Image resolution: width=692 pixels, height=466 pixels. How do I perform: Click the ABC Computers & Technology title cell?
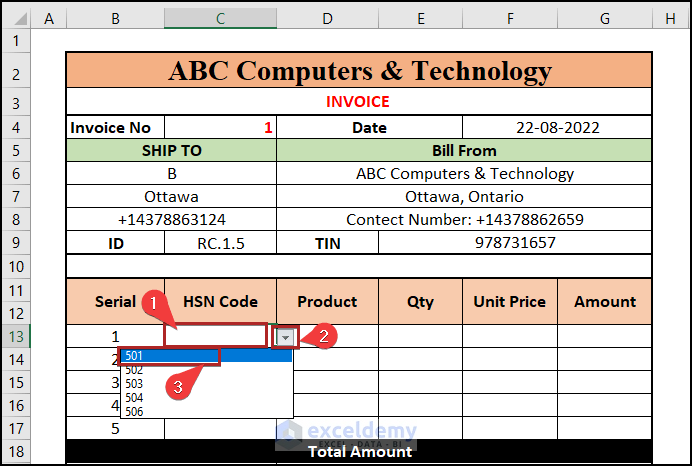point(359,70)
